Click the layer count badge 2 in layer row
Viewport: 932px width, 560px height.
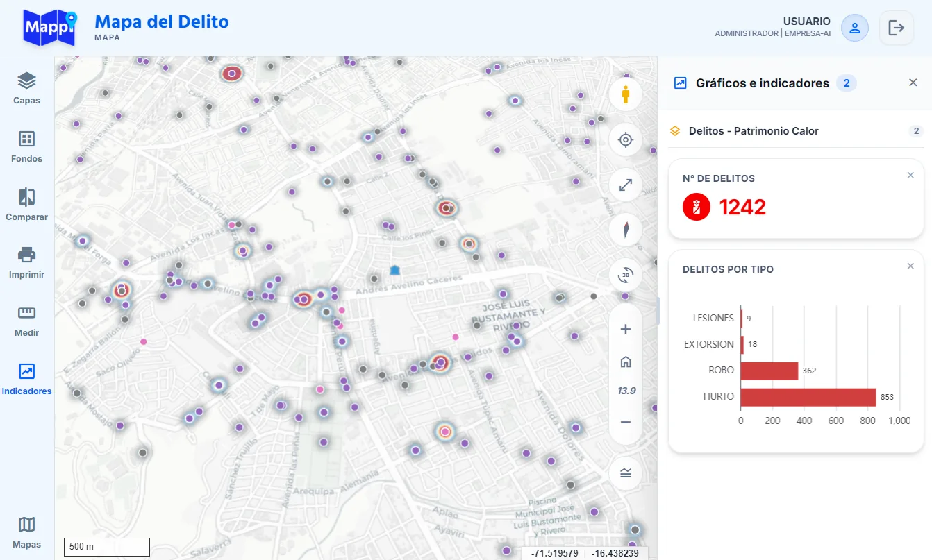(x=916, y=131)
